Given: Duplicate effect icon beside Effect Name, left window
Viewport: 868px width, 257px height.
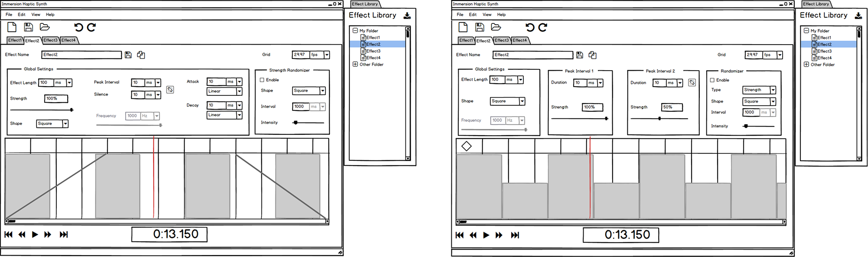Looking at the screenshot, I should click(x=141, y=55).
